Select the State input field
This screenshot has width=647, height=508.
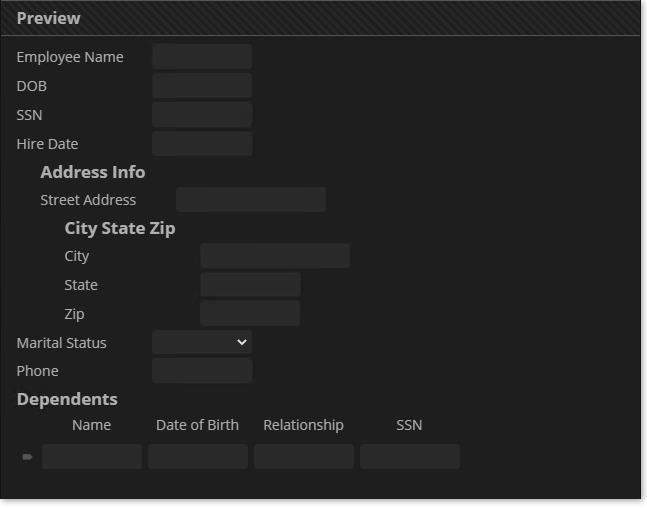(x=250, y=285)
